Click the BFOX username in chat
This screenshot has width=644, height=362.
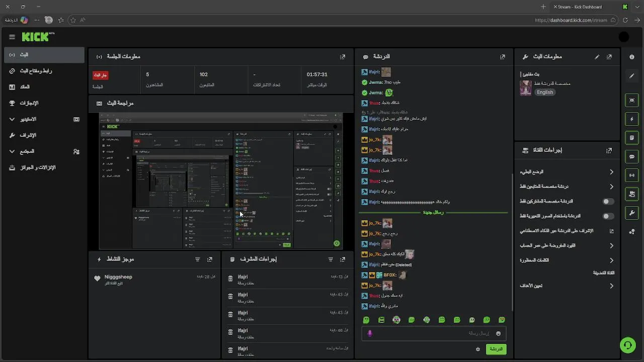pos(390,275)
